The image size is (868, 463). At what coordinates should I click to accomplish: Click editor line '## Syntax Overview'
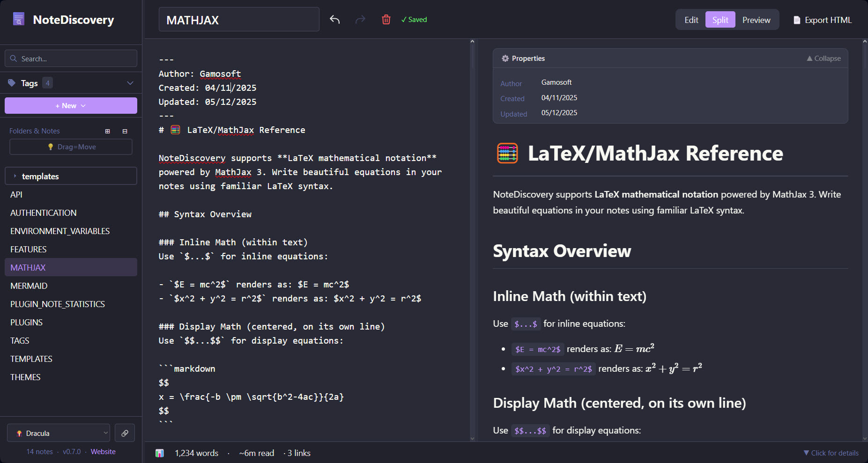point(205,214)
